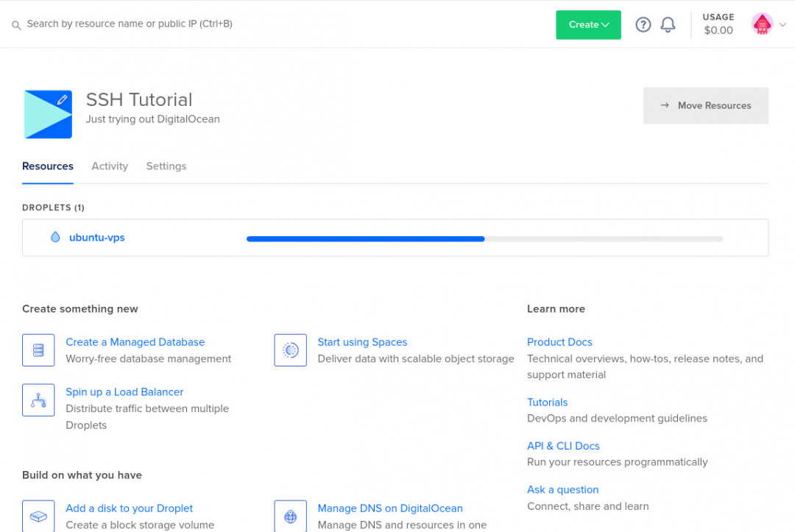Click the Move Resources button
Image resolution: width=795 pixels, height=532 pixels.
pyautogui.click(x=706, y=105)
